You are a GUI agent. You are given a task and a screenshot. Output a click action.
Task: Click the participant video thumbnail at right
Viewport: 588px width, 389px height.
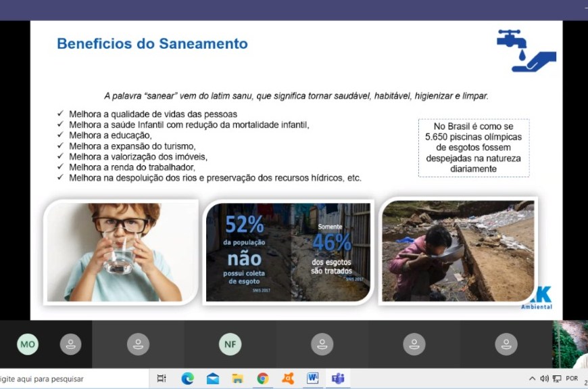pyautogui.click(x=570, y=344)
